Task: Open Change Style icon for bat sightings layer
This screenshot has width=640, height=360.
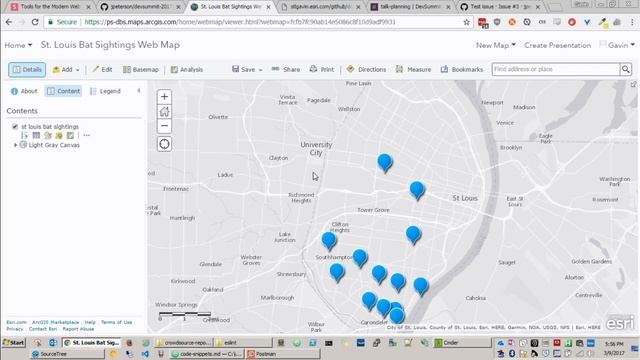Action: tap(48, 135)
